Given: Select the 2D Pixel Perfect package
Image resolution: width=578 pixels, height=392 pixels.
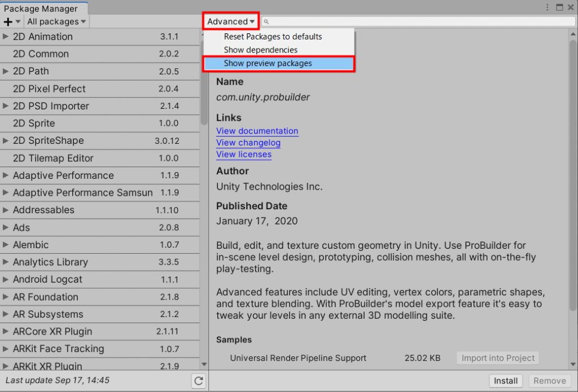Looking at the screenshot, I should [x=100, y=89].
